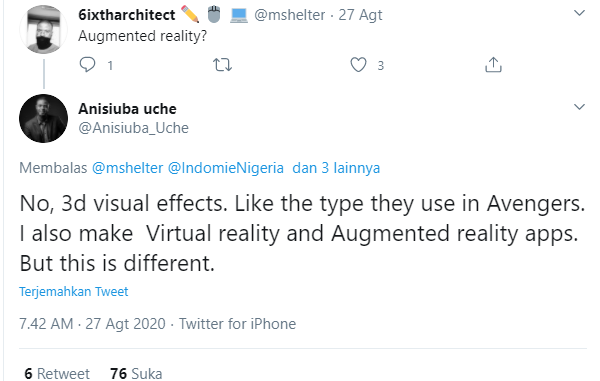Open the @mshelter handle in tweet header
600x381 pixels.
[290, 15]
